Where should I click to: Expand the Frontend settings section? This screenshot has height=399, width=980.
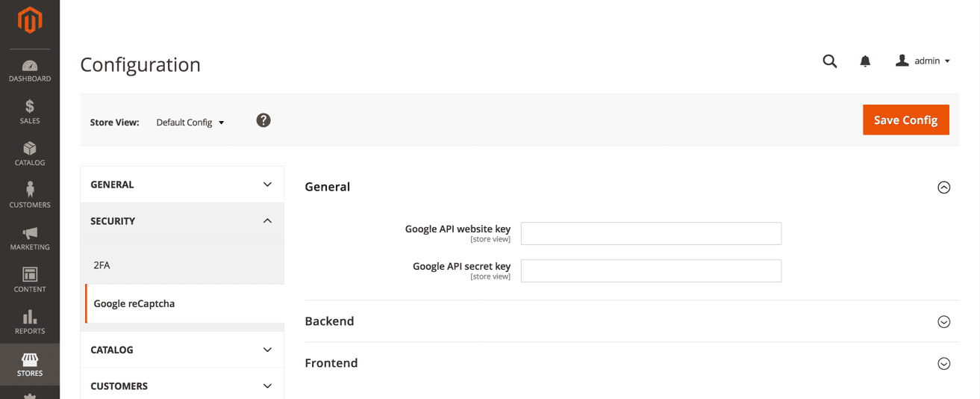[943, 364]
